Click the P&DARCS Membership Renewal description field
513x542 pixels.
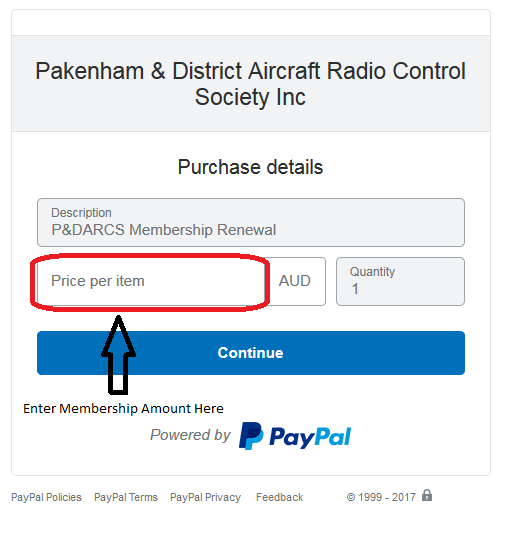click(251, 222)
